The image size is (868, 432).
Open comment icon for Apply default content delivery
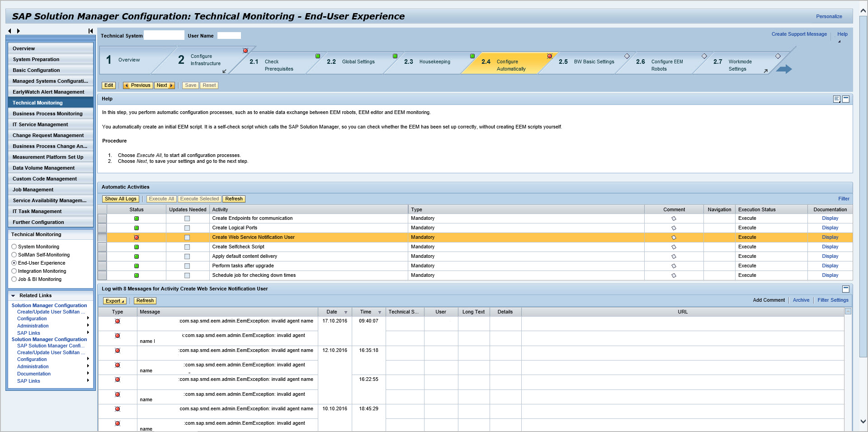point(674,256)
